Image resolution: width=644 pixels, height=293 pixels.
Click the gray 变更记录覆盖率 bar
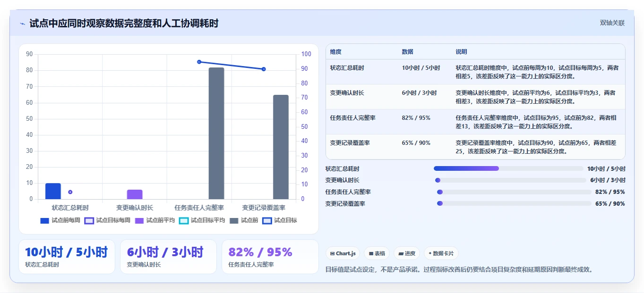click(281, 147)
